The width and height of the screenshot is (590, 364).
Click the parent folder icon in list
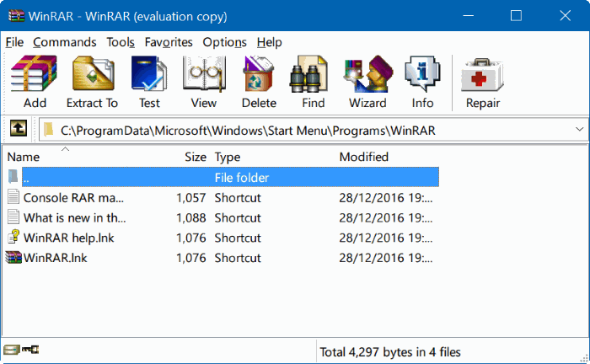point(13,176)
